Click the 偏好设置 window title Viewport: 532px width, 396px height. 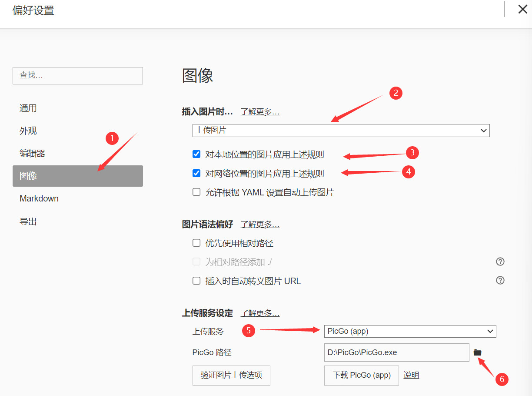click(33, 10)
